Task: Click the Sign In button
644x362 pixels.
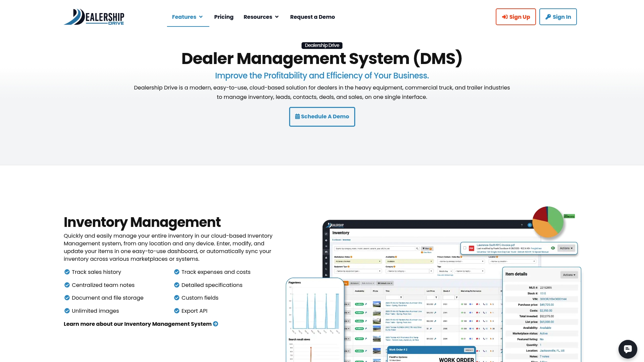Action: click(x=558, y=17)
